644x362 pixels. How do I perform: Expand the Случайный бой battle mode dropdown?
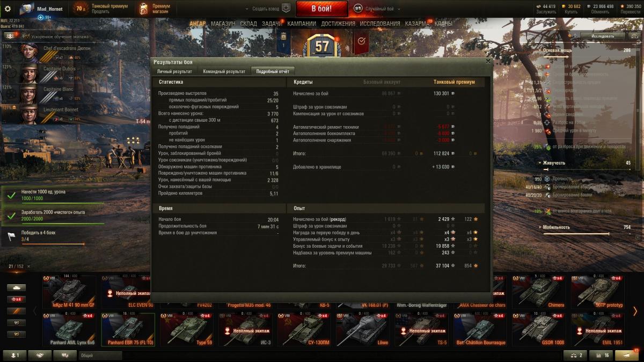[398, 9]
